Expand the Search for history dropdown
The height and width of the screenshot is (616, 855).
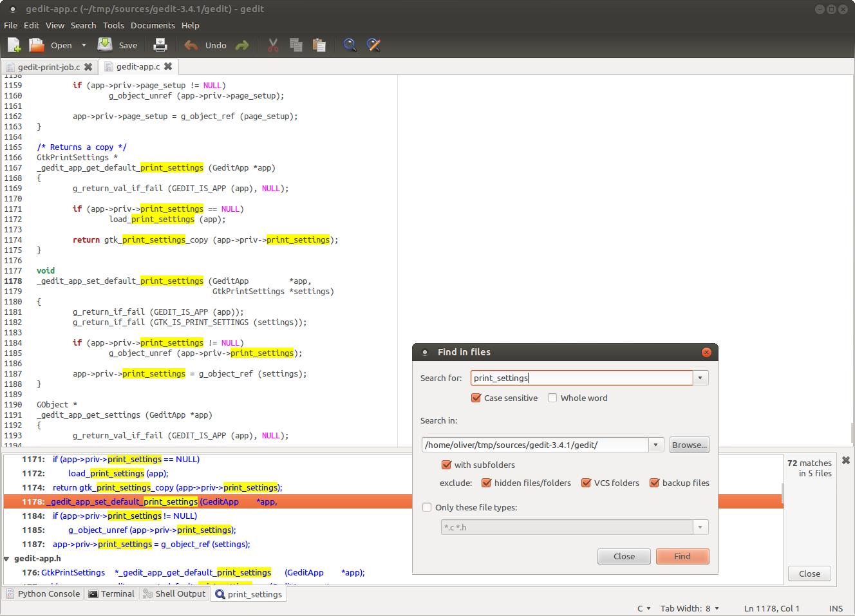point(700,378)
